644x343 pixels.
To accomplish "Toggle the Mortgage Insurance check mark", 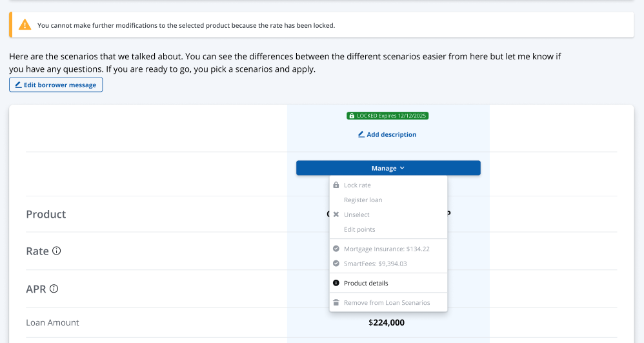I will pyautogui.click(x=336, y=249).
